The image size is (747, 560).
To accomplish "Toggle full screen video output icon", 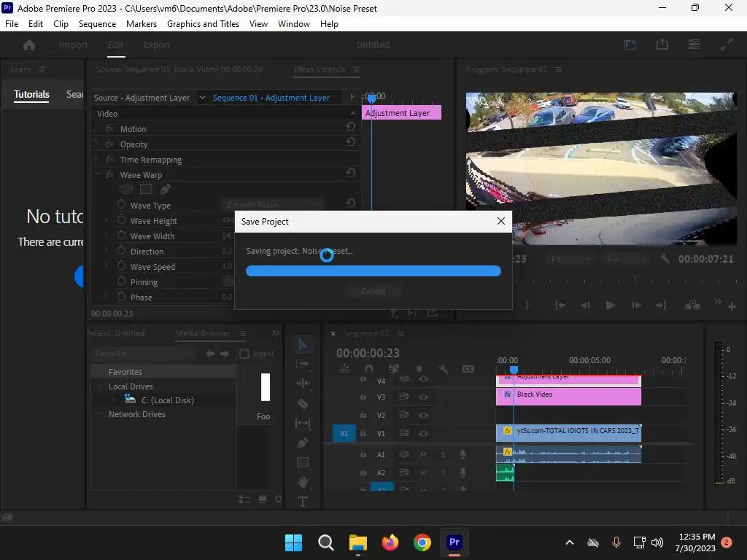I will coord(726,44).
